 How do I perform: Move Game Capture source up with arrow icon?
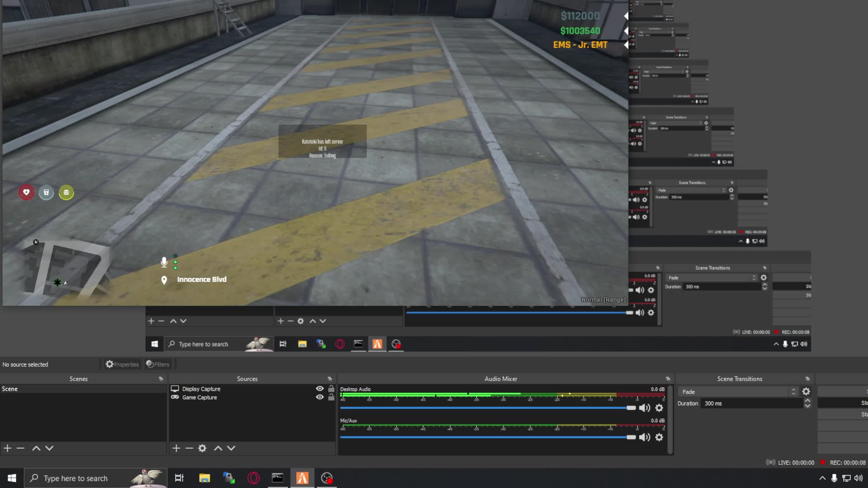click(218, 448)
